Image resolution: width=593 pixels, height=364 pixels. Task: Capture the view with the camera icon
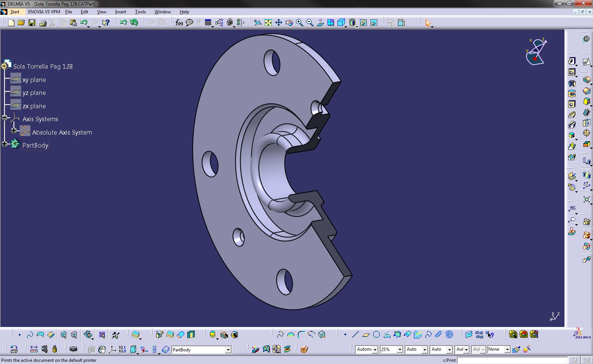73,349
